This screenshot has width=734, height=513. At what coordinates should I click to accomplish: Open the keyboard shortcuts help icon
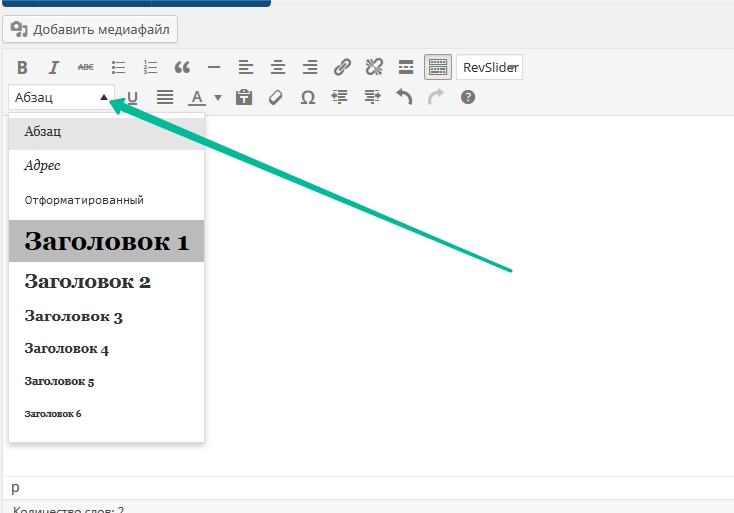click(x=467, y=98)
